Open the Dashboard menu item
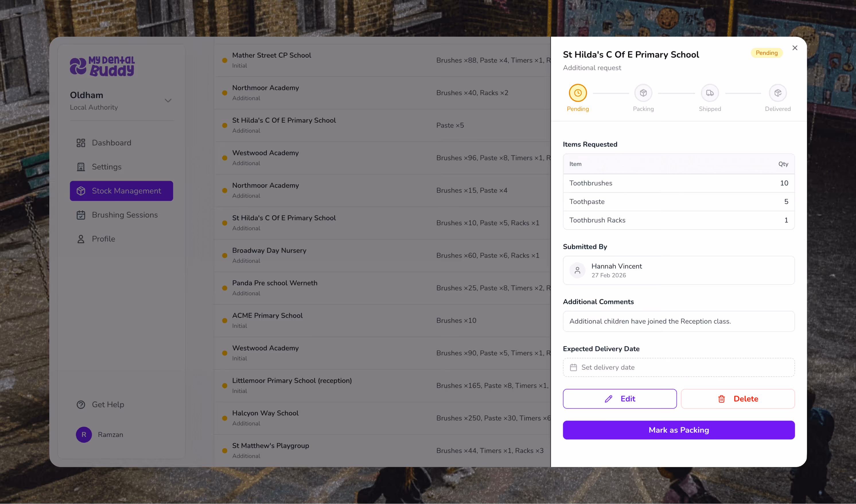Image resolution: width=856 pixels, height=504 pixels. [x=111, y=143]
